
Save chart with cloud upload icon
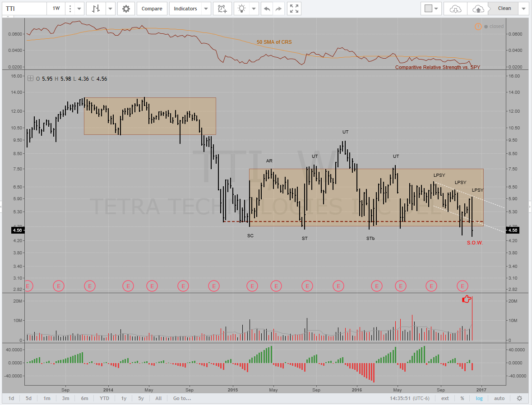(477, 9)
